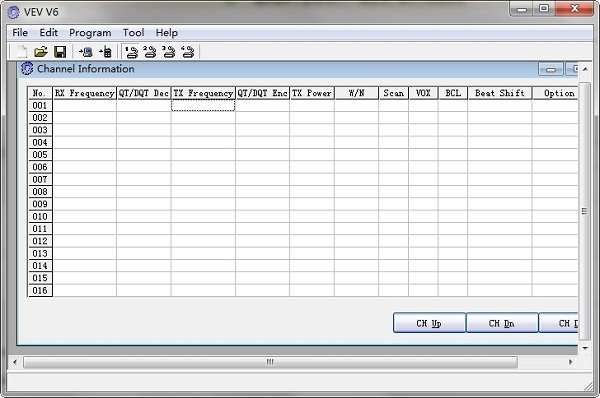This screenshot has height=398, width=600.
Task: Select COM port 2 cable icon
Action: point(150,52)
